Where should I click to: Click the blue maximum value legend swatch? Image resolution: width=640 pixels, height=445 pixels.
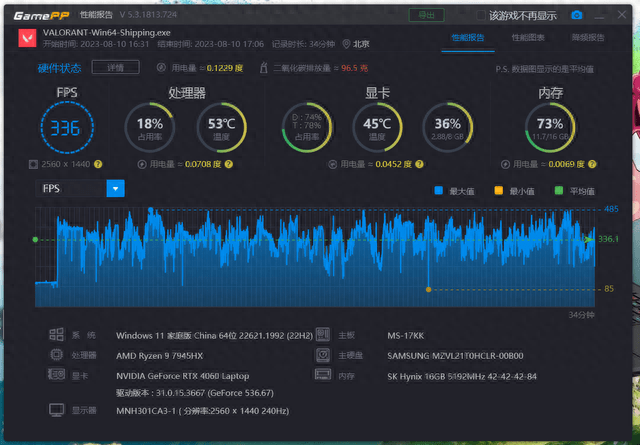(x=439, y=190)
